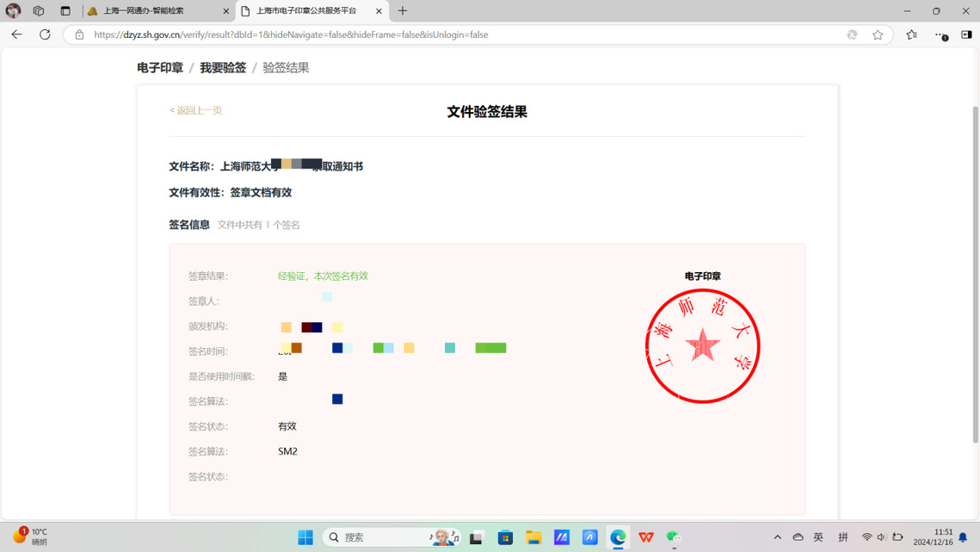Go back using the browser back arrow
The image size is (980, 552).
click(17, 34)
